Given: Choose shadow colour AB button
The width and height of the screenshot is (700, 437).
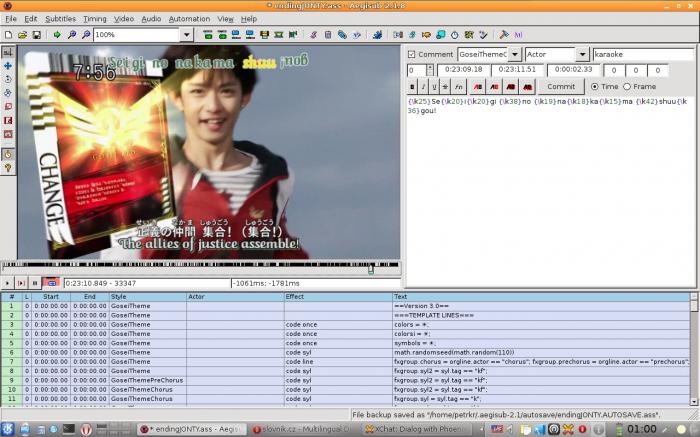Looking at the screenshot, I should coord(527,87).
